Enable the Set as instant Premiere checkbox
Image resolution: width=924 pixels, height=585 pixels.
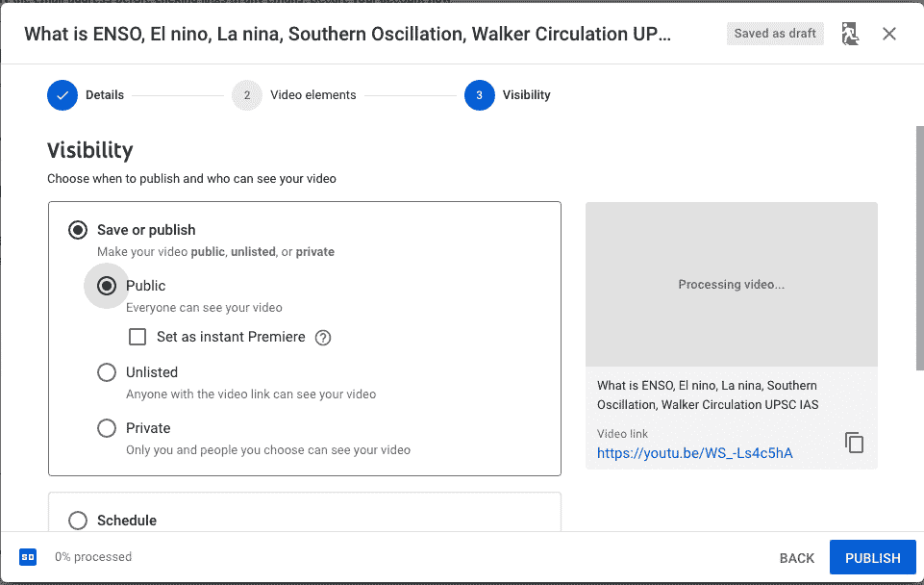tap(137, 337)
